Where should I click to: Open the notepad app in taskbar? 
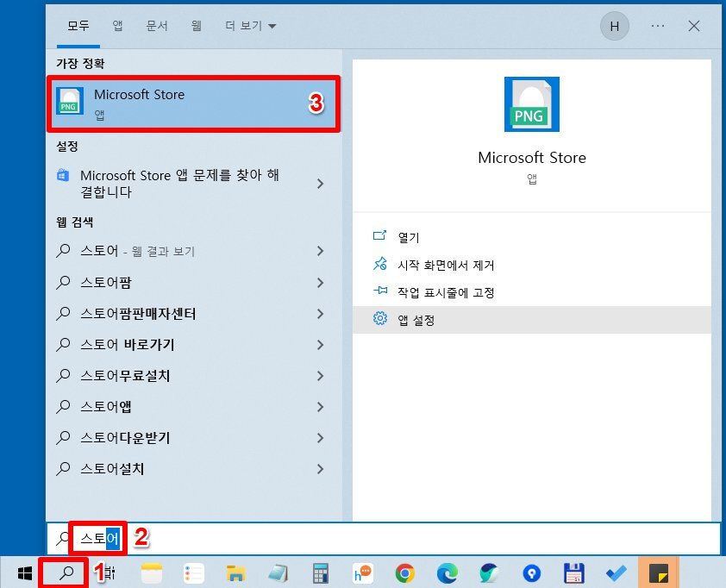pyautogui.click(x=278, y=573)
